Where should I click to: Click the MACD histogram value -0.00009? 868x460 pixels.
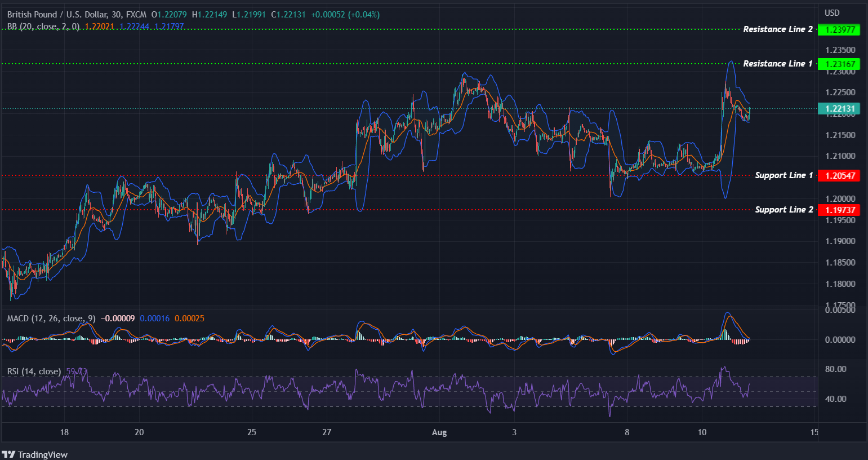[x=118, y=318]
